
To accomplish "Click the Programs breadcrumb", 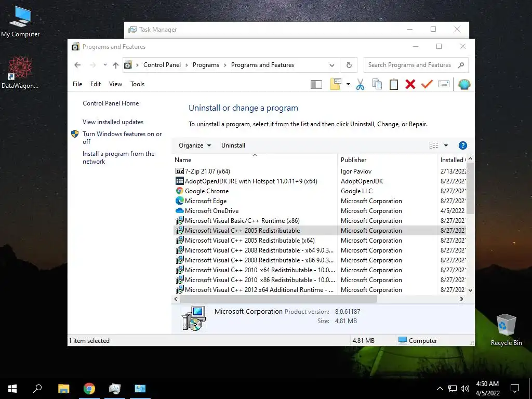I will (x=206, y=65).
